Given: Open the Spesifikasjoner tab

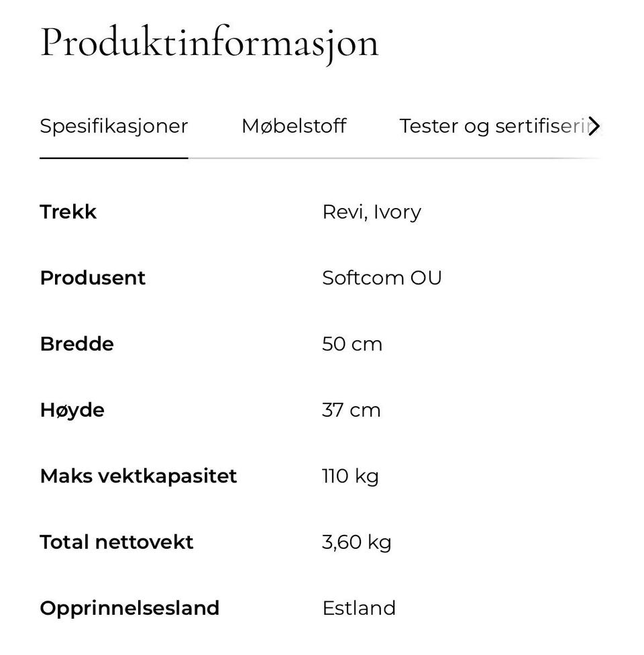Looking at the screenshot, I should click(113, 126).
